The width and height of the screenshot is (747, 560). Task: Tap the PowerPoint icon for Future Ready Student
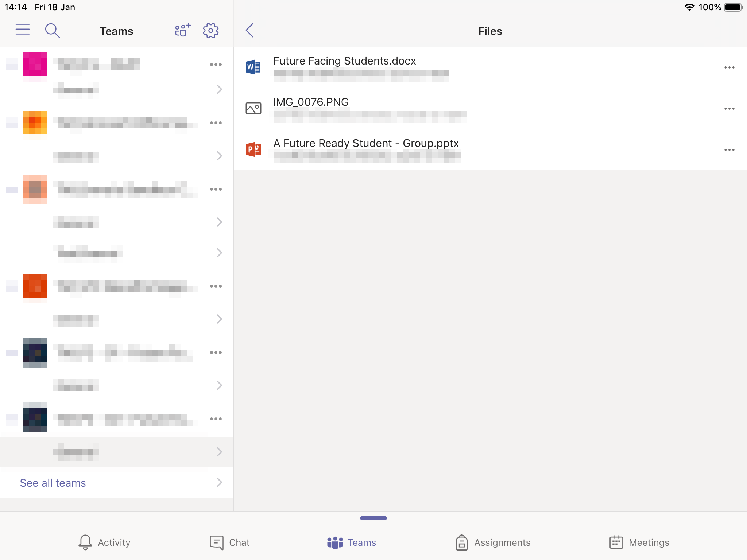pos(253,149)
